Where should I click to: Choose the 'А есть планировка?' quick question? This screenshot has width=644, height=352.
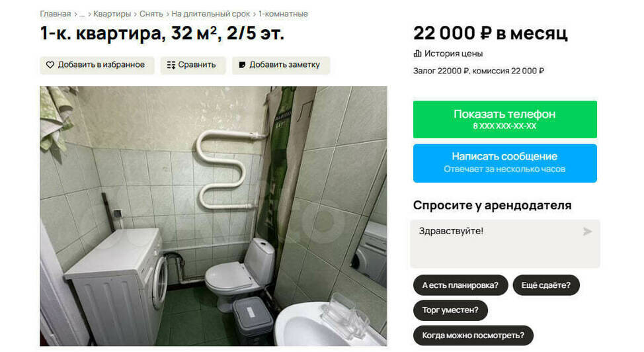[460, 285]
